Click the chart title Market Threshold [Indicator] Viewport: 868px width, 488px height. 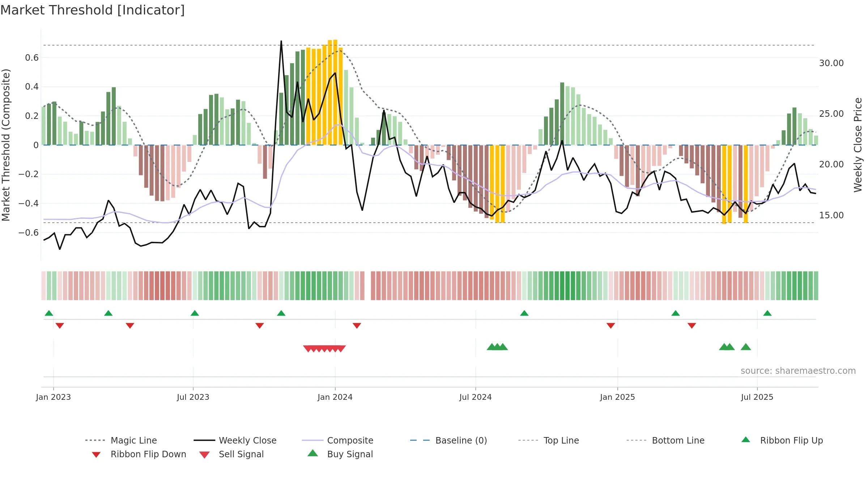[93, 10]
